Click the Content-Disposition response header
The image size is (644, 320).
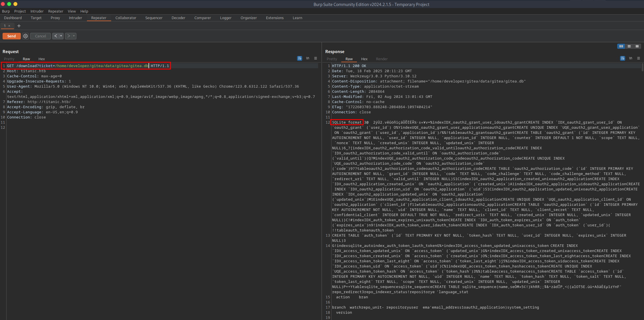click(x=429, y=81)
